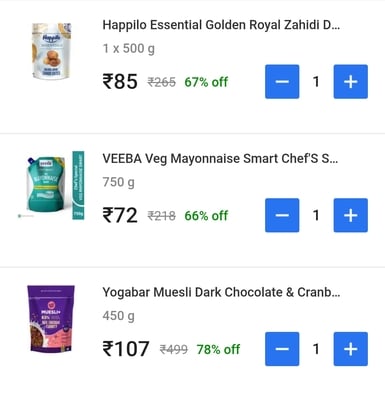This screenshot has width=385, height=400.
Task: Reduce Yogabar Muesli quantity by one
Action: [x=282, y=349]
